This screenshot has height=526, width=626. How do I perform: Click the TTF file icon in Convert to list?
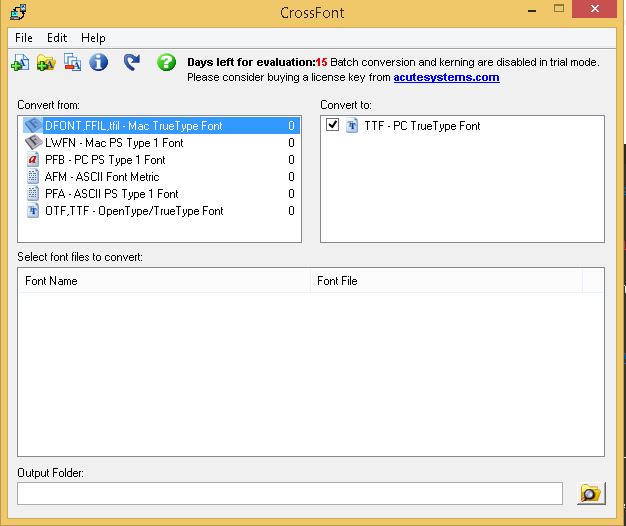tap(351, 125)
